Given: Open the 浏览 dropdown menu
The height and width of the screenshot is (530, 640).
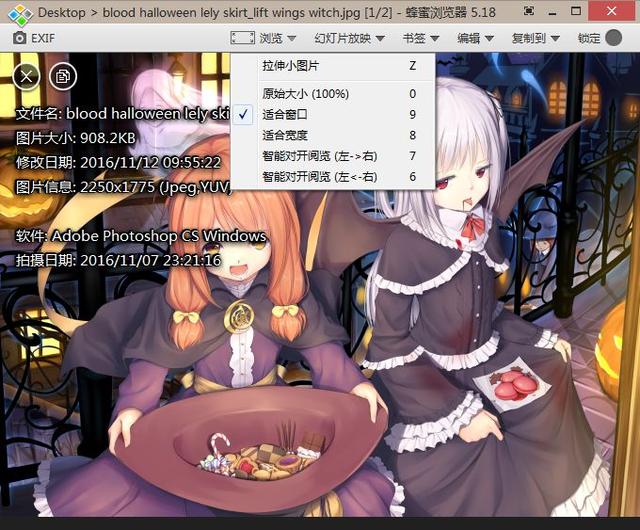Looking at the screenshot, I should point(278,38).
